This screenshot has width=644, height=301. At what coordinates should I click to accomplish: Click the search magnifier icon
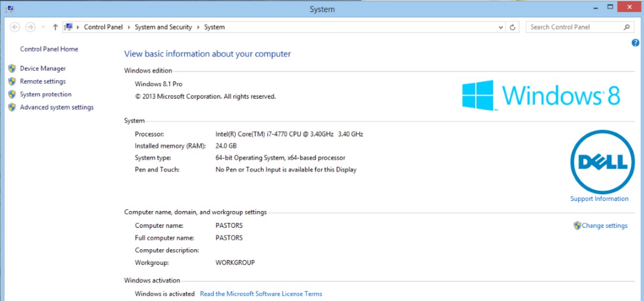click(x=626, y=27)
